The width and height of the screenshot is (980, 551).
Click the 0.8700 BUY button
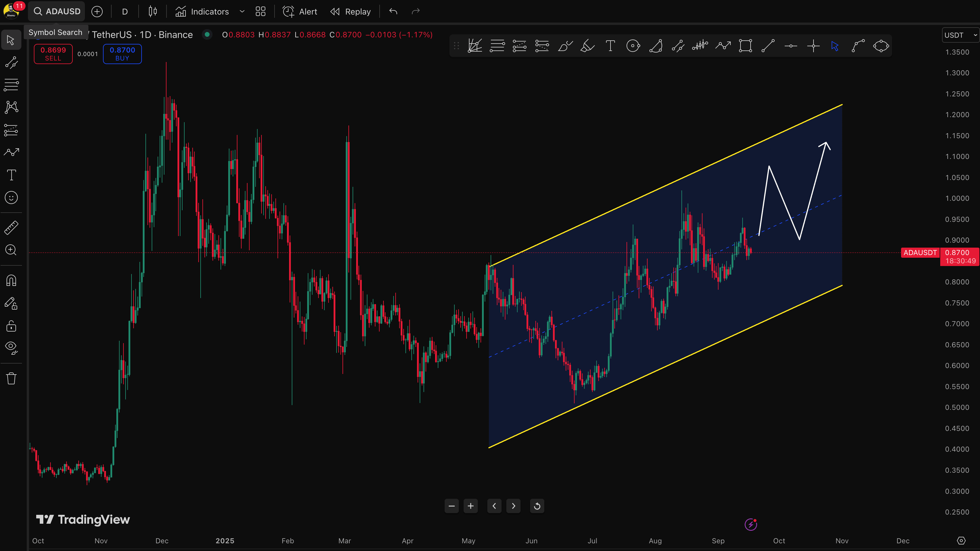click(x=122, y=54)
